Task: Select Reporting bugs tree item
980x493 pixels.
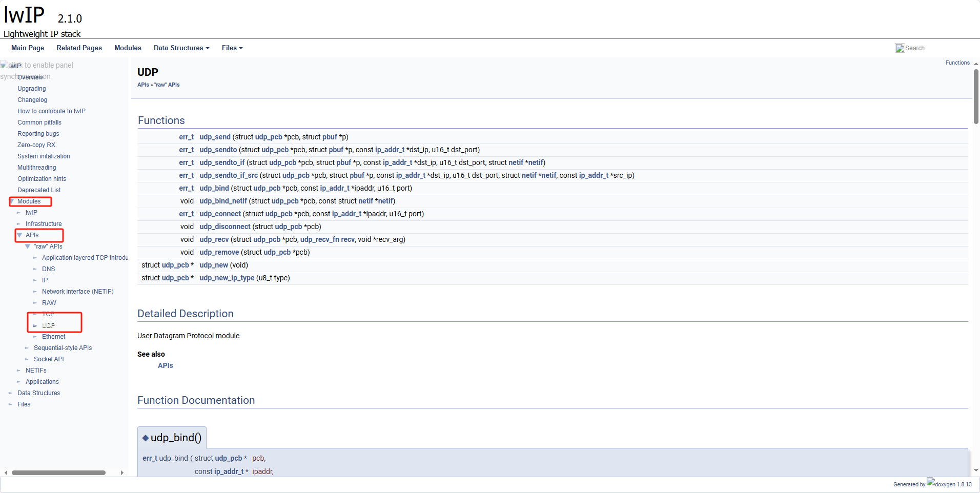Action: [38, 134]
